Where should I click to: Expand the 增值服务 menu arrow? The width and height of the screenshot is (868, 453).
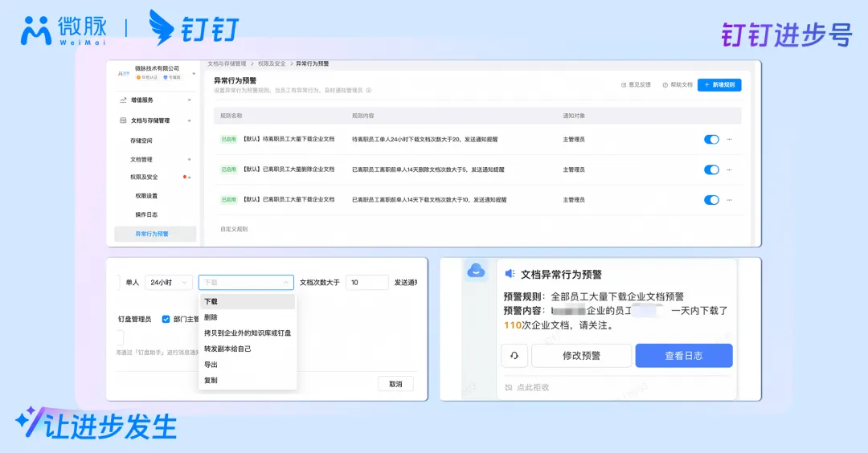pyautogui.click(x=190, y=100)
